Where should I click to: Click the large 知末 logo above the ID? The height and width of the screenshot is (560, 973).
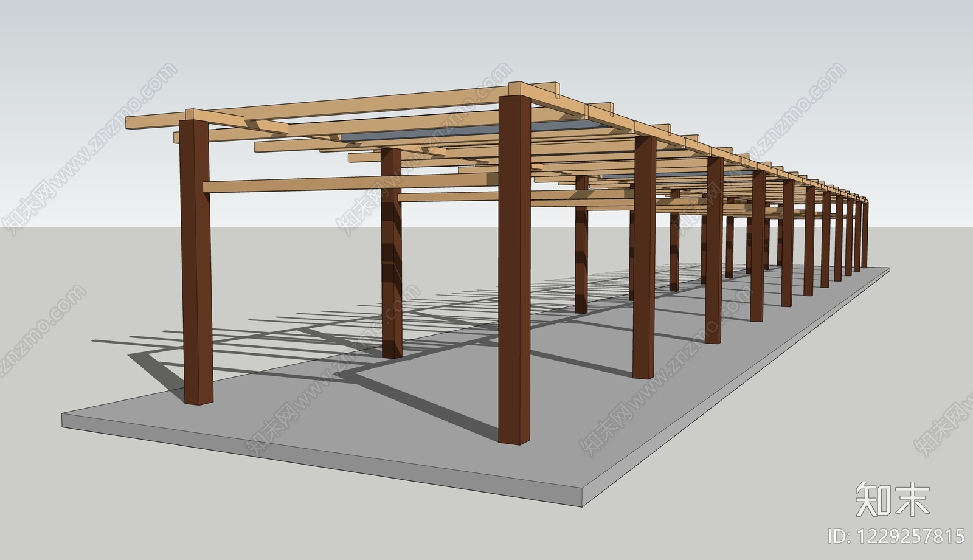coord(893,499)
